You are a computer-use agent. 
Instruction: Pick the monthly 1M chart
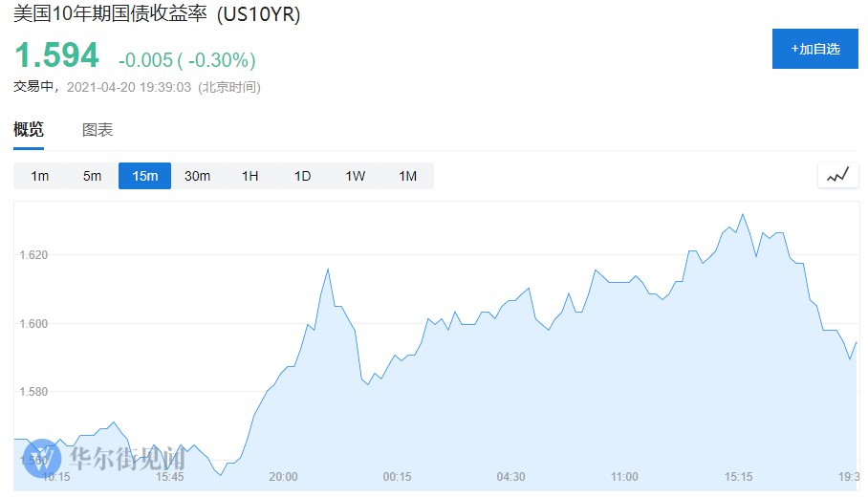[407, 176]
